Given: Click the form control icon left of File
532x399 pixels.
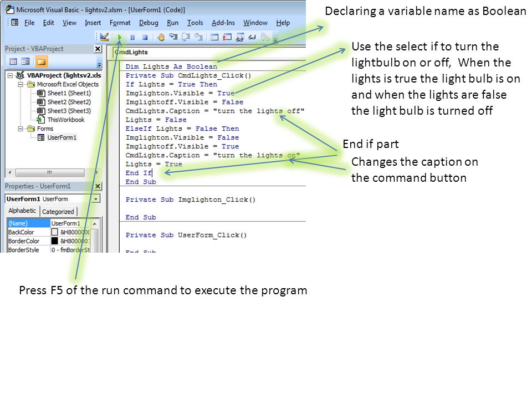Looking at the screenshot, I should (x=14, y=22).
